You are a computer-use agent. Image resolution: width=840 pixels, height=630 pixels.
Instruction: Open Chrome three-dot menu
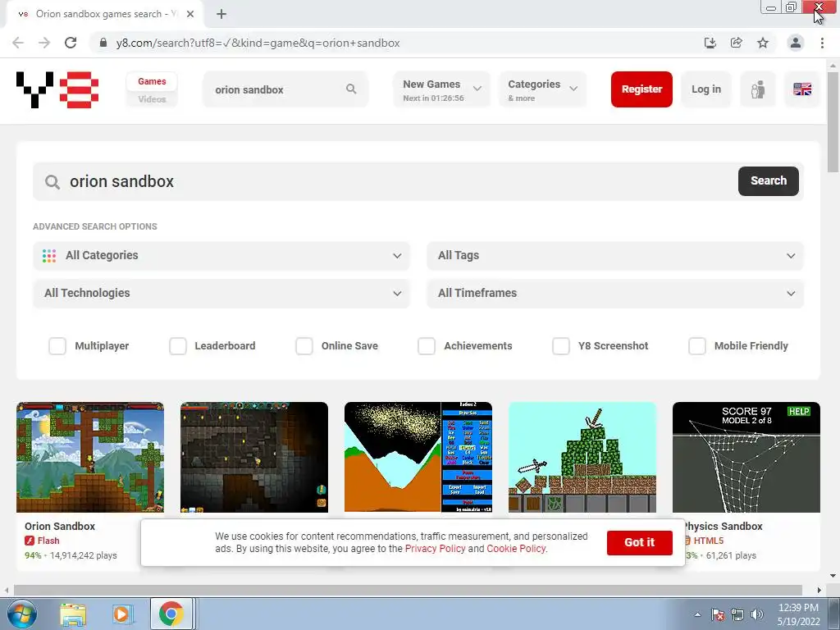[822, 43]
